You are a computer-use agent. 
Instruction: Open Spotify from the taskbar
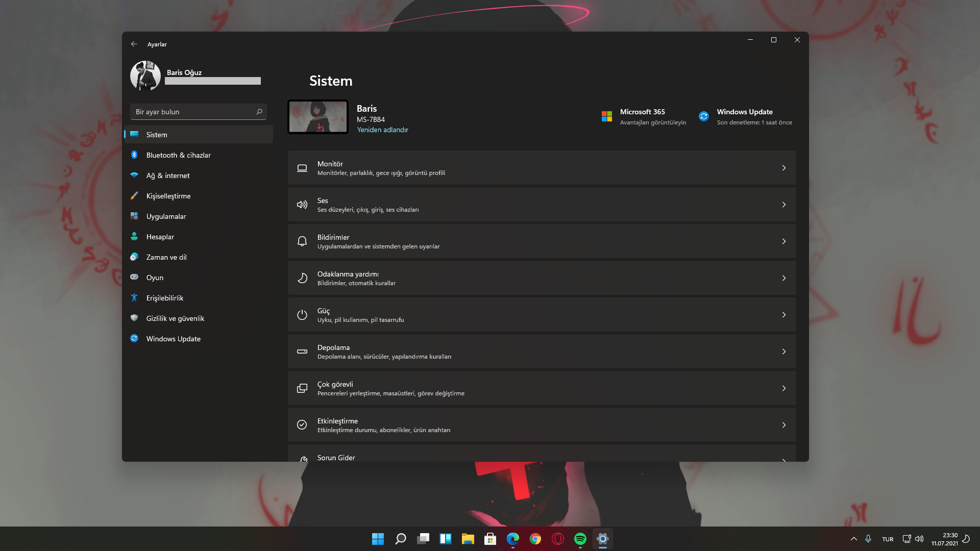click(580, 539)
